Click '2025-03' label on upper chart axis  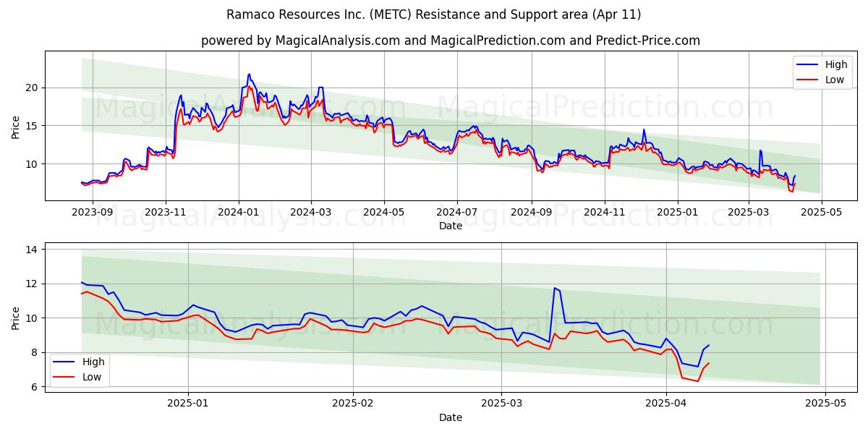coord(749,212)
